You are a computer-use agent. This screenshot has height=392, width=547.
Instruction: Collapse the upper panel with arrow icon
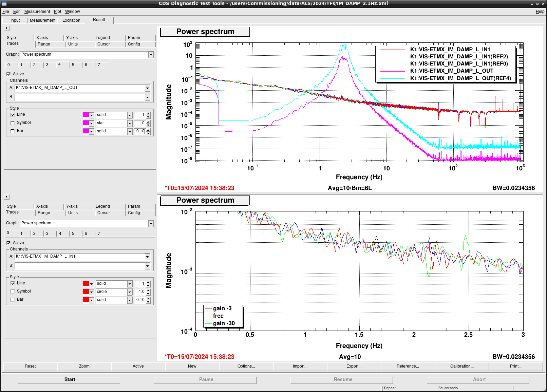tap(7, 28)
